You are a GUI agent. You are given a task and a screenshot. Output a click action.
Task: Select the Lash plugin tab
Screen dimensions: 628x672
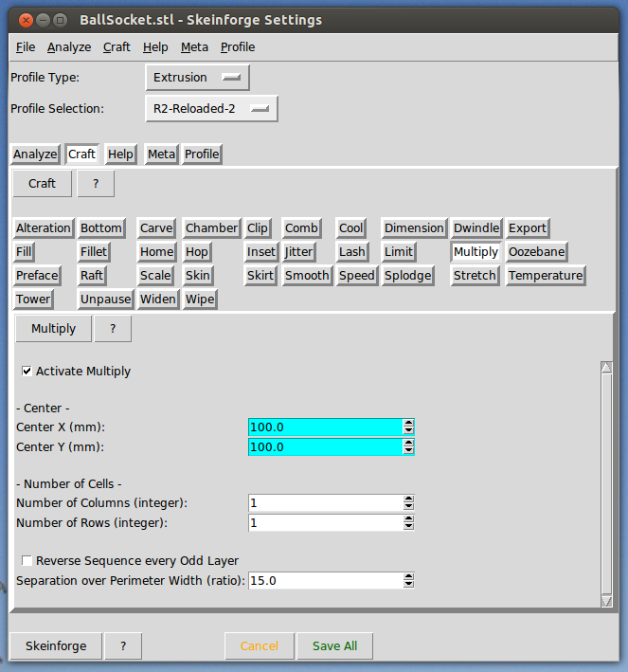tap(352, 251)
